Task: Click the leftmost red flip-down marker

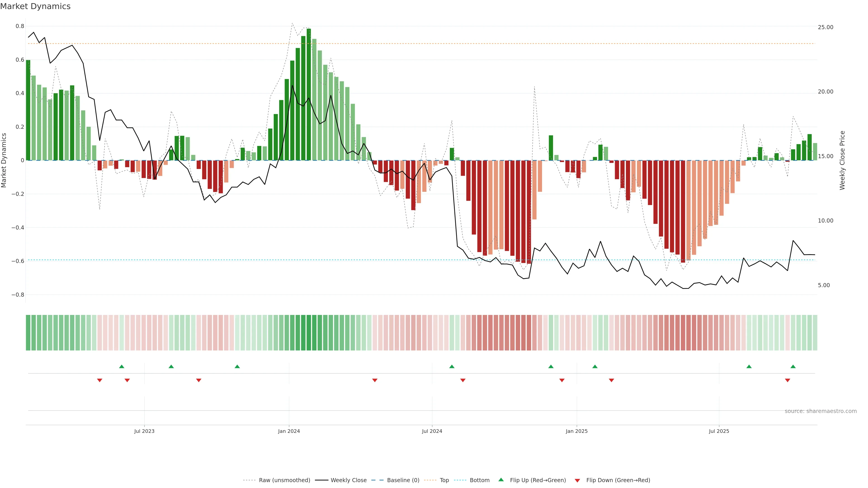Action: tap(100, 380)
